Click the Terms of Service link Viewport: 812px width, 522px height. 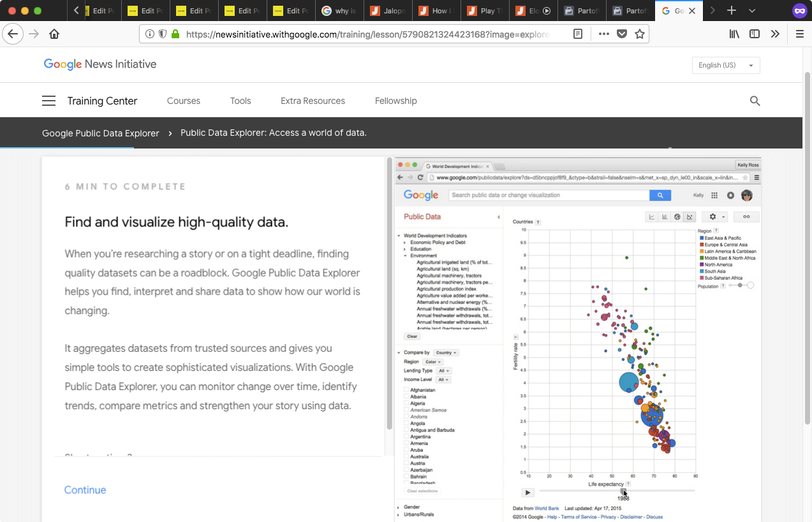click(579, 517)
